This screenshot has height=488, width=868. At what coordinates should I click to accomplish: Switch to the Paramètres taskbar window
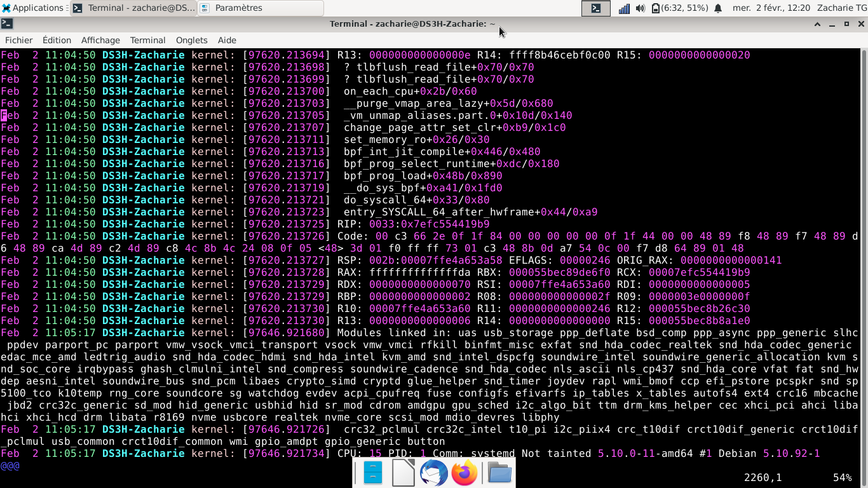261,8
